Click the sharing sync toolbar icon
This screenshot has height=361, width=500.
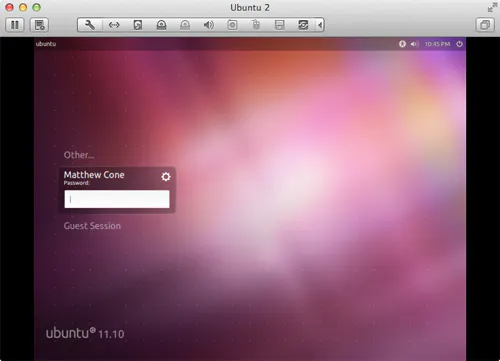click(x=303, y=25)
